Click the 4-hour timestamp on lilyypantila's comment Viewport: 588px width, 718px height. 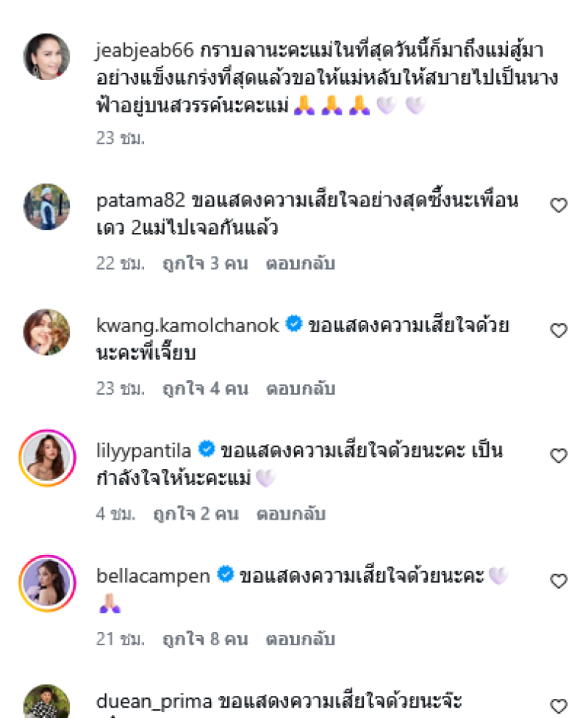(x=115, y=514)
